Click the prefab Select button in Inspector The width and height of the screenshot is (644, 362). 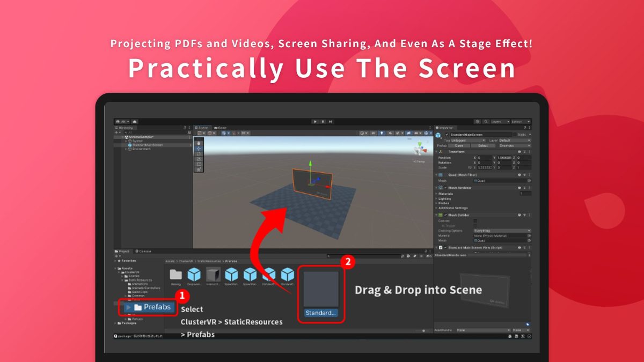coord(484,144)
